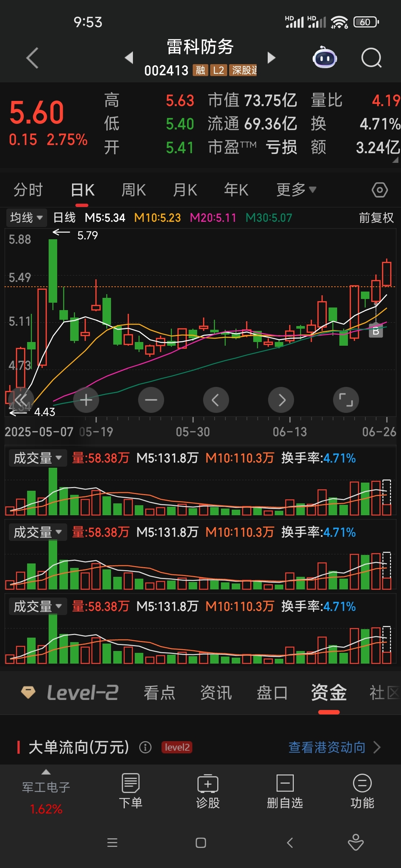
Task: Open the AI robot assistant
Action: (325, 58)
